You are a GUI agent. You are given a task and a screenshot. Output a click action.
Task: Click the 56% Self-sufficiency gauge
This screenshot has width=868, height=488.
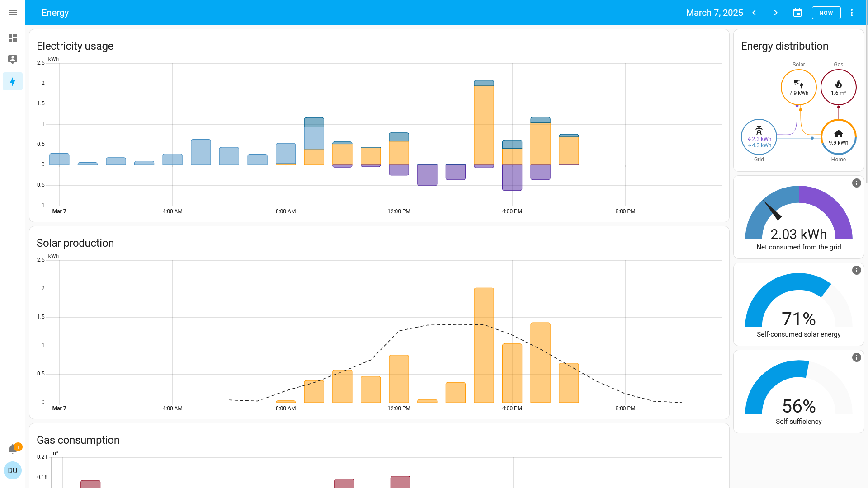pos(799,392)
